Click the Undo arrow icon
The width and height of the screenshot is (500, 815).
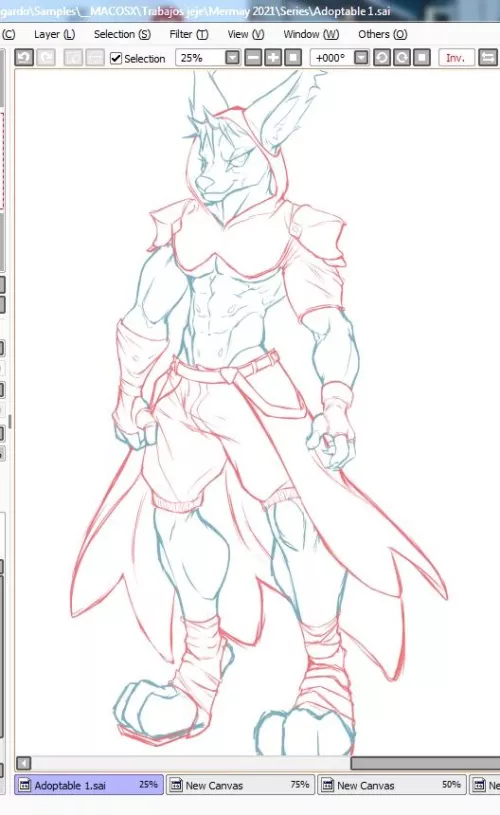tap(24, 57)
